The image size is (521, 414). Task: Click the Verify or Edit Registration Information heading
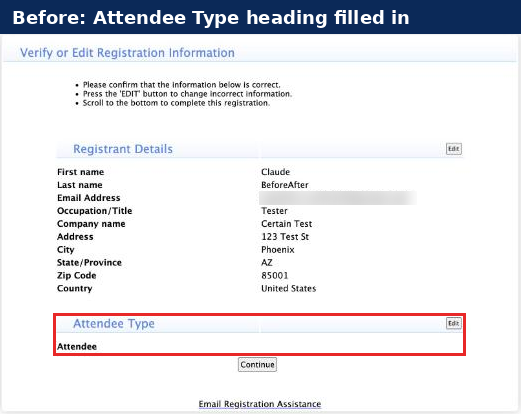coord(127,53)
